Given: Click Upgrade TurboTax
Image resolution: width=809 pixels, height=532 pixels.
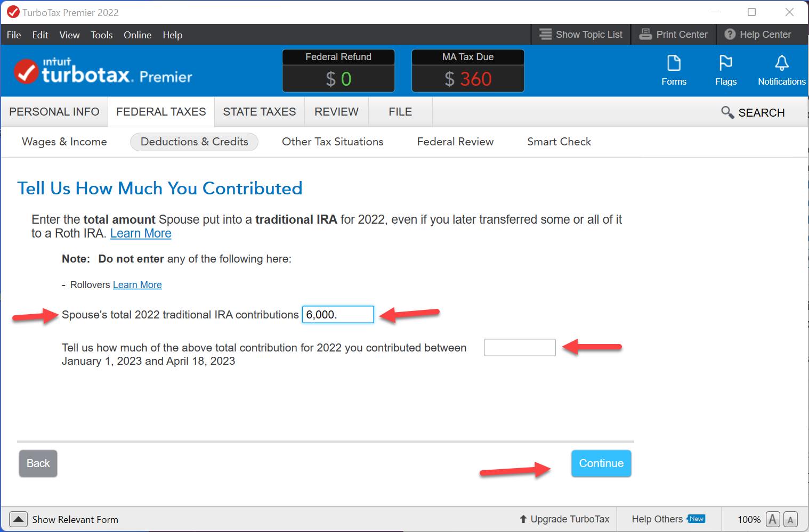Looking at the screenshot, I should coord(564,519).
